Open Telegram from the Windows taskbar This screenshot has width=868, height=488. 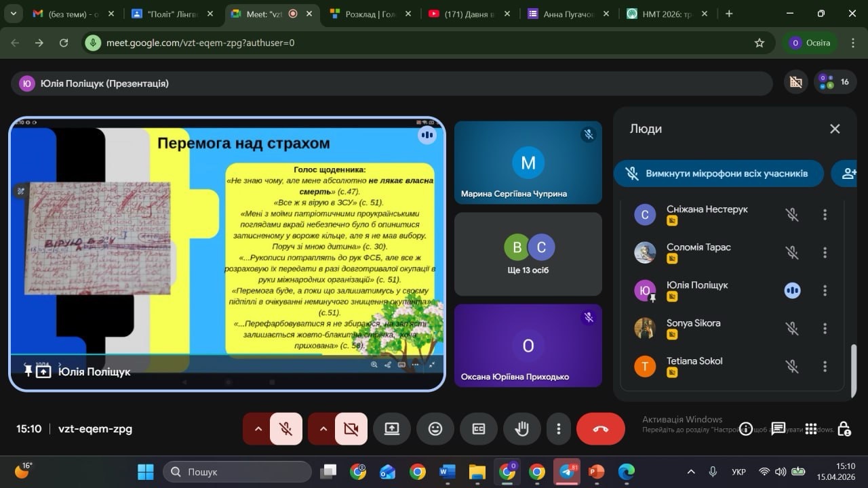pyautogui.click(x=566, y=472)
